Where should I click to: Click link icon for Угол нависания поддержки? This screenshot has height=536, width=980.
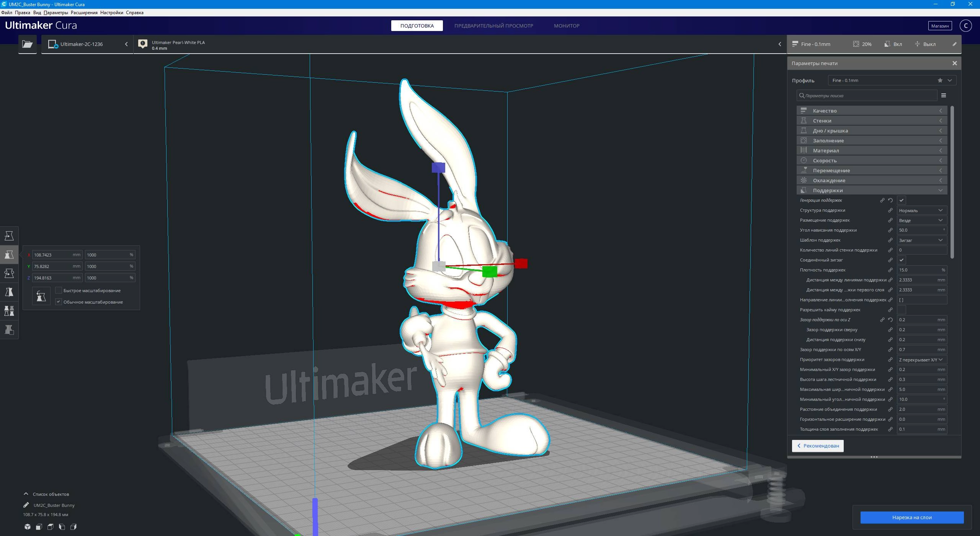click(x=890, y=230)
